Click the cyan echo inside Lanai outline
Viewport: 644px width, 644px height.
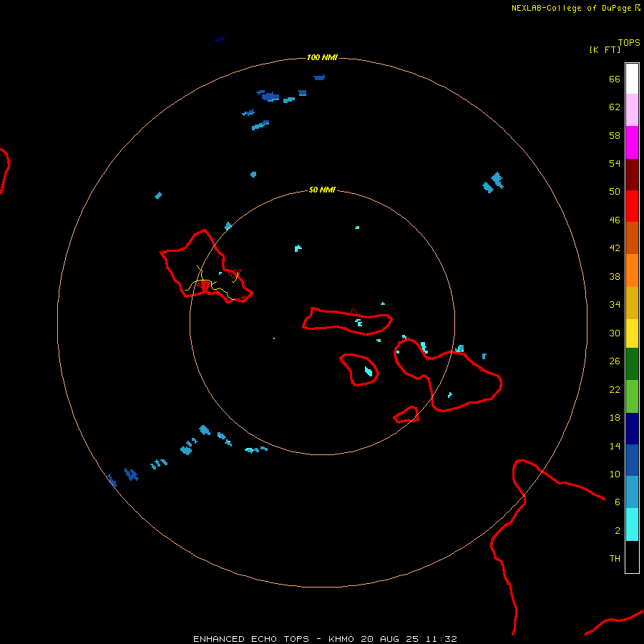click(369, 371)
